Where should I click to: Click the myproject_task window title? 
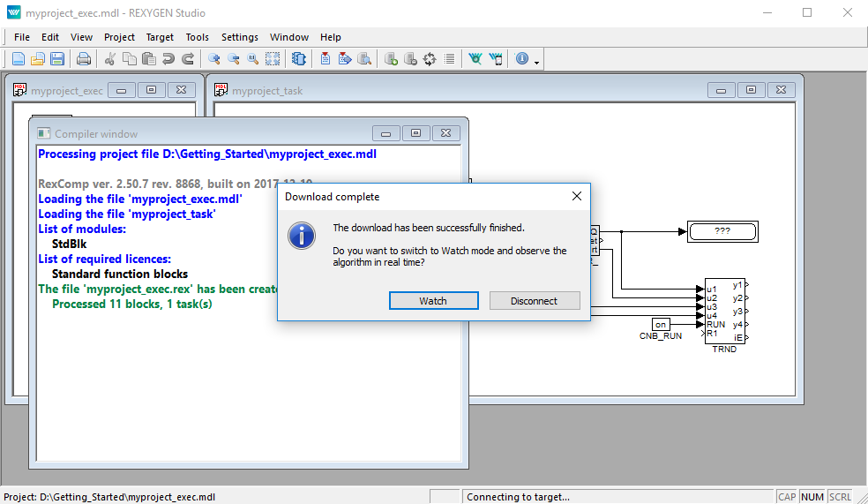click(266, 91)
